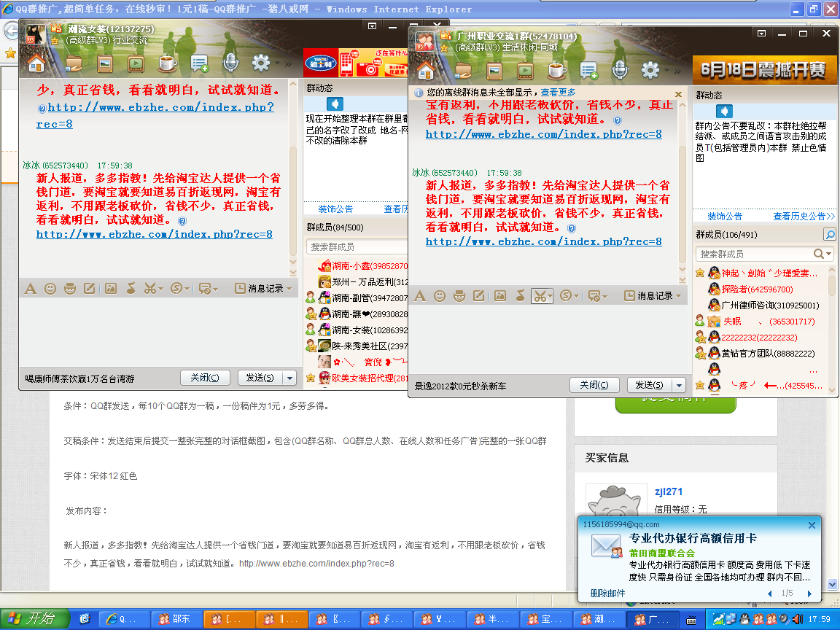Click the group home icon
The width and height of the screenshot is (840, 630).
pos(425,70)
